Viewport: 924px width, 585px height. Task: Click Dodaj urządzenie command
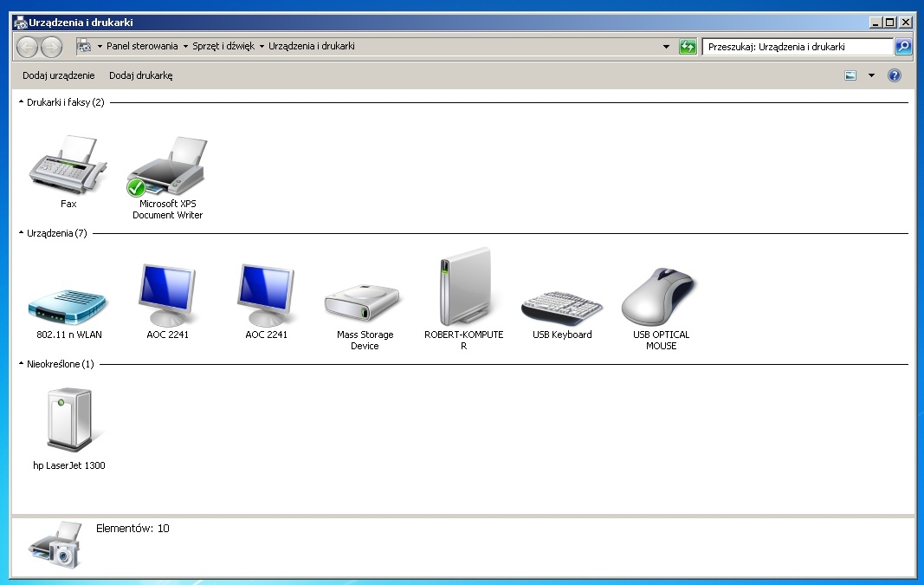pos(58,75)
